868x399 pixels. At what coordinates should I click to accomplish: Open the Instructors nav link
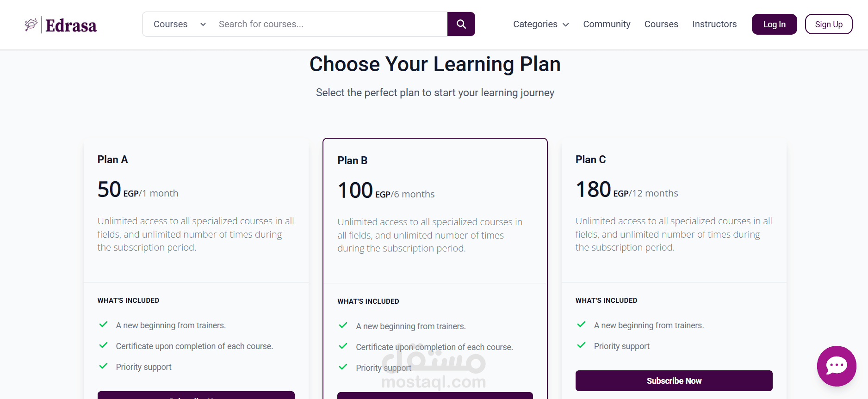coord(714,24)
